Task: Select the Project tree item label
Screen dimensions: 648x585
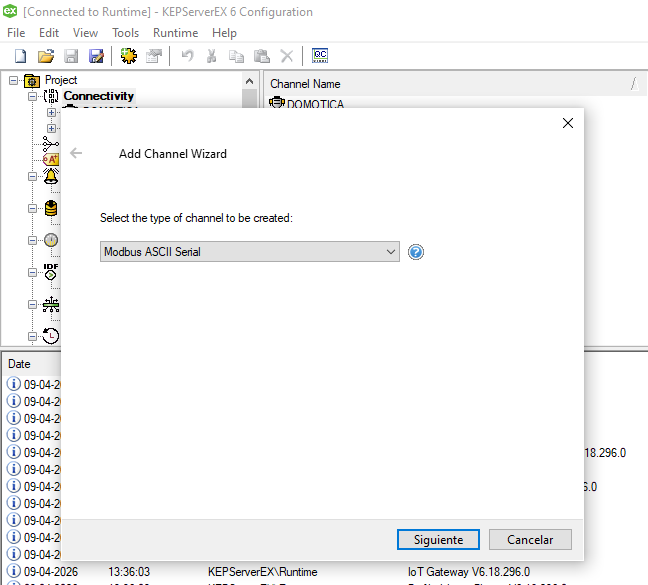Action: 61,80
